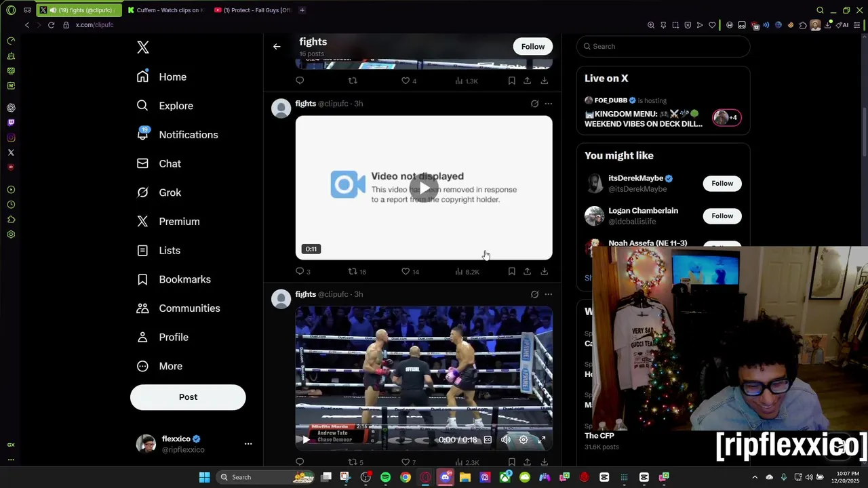Open browser easy setup sliders icon
868x488 pixels.
coord(859,25)
